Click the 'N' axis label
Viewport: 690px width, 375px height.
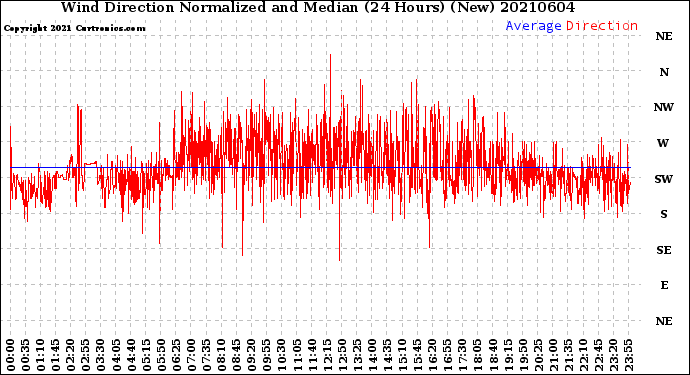point(664,72)
